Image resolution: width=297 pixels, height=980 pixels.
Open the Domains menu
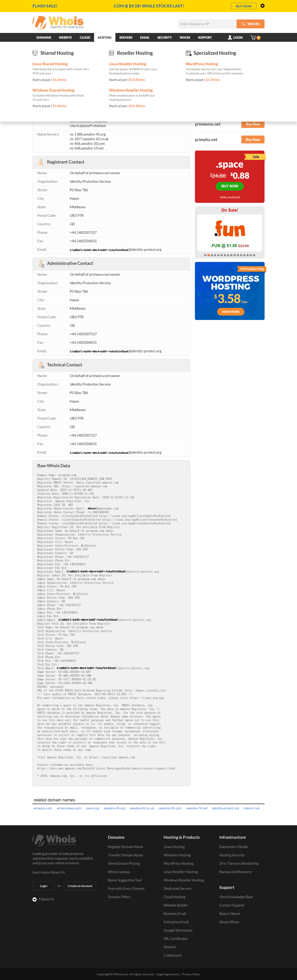click(44, 38)
